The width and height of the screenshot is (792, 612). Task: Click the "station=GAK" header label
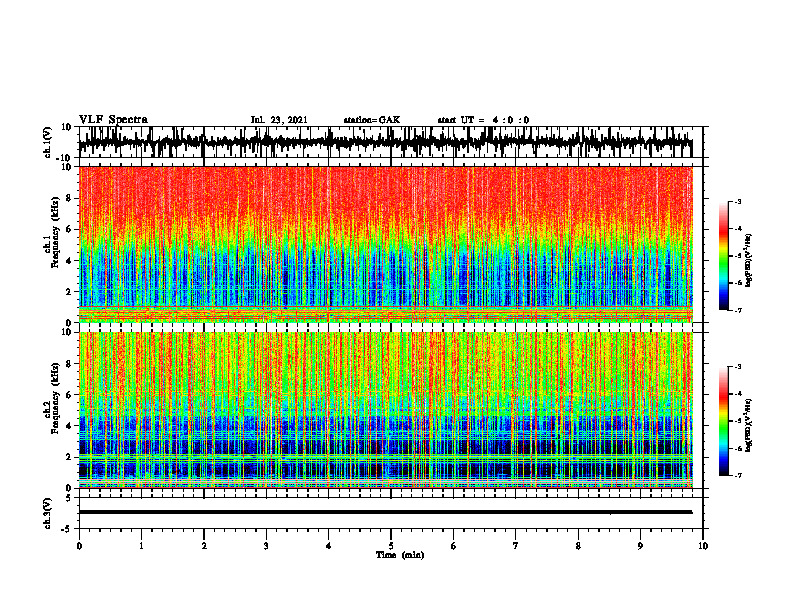[372, 120]
